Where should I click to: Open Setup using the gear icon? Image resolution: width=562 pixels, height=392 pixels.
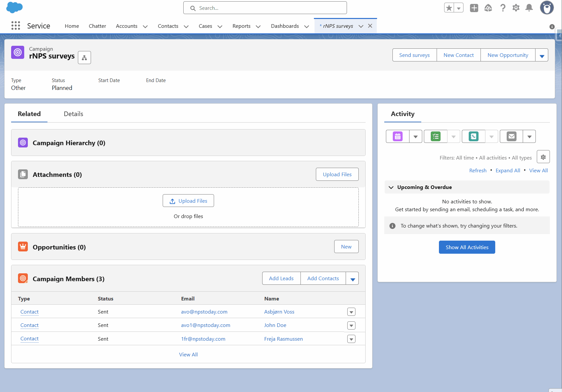tap(516, 8)
